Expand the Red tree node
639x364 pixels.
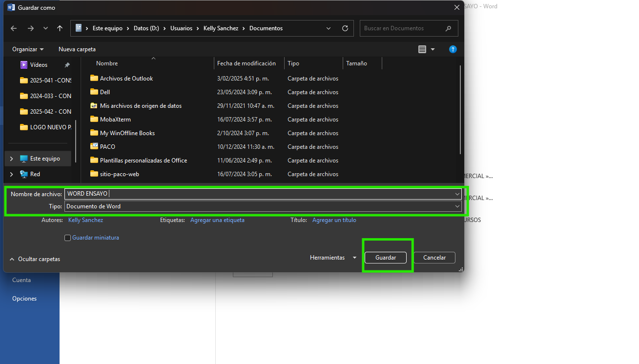pyautogui.click(x=11, y=174)
